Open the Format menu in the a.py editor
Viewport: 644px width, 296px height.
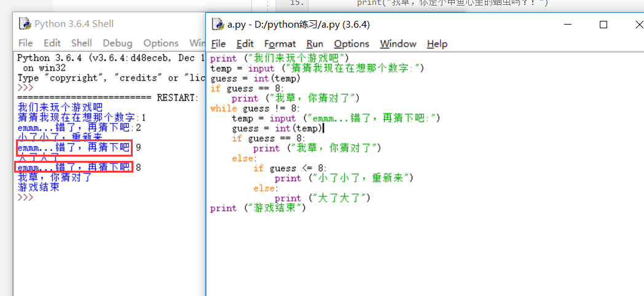280,44
